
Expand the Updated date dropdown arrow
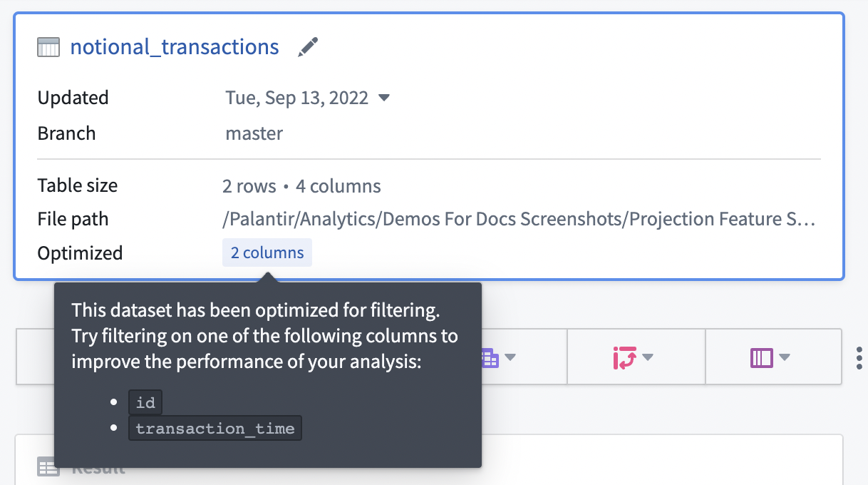[x=383, y=98]
